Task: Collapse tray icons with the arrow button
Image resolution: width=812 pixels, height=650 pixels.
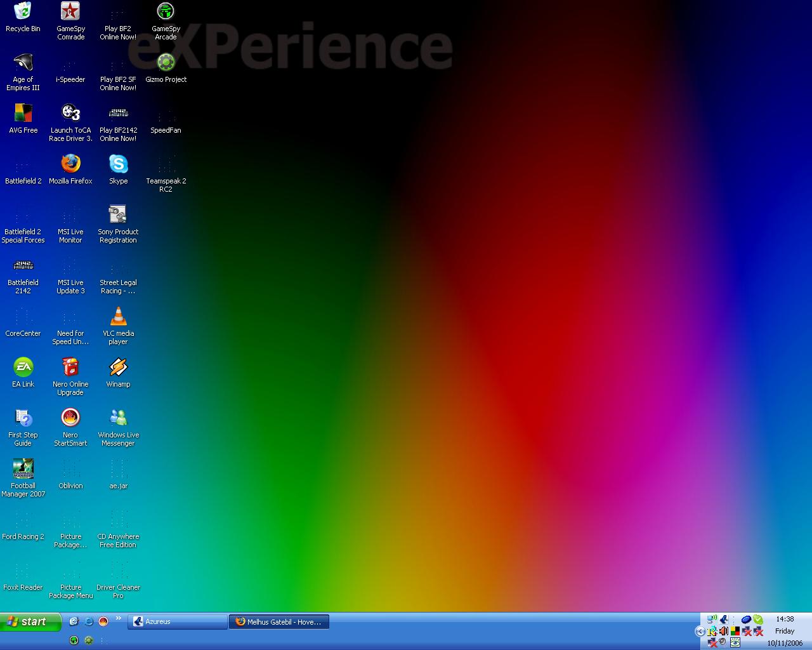Action: click(x=700, y=632)
